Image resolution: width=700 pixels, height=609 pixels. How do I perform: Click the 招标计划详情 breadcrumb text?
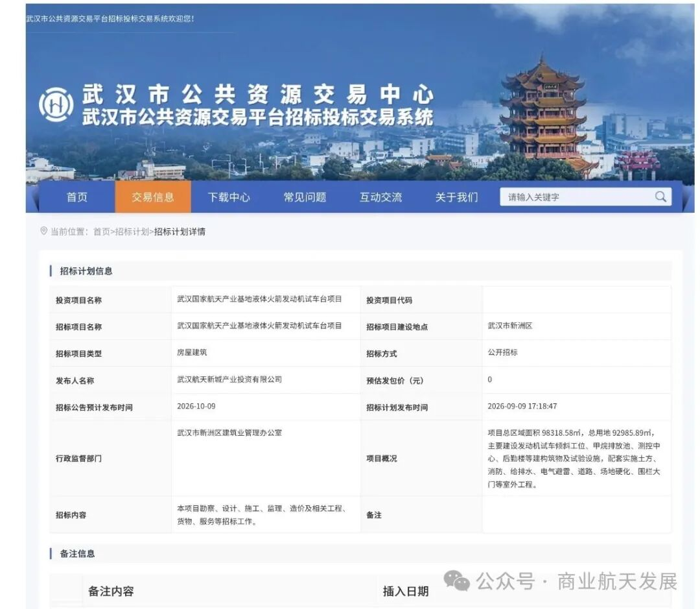click(180, 232)
